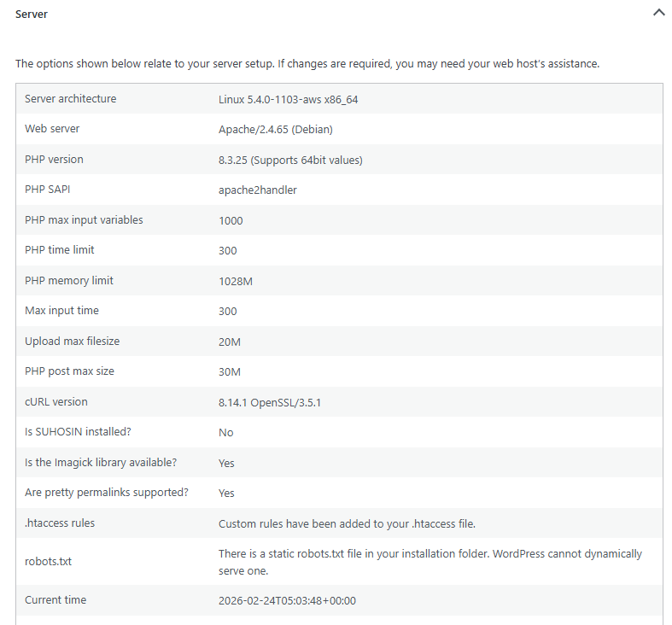Select the PHP version row label
Screen dimensions: 672x625
(x=54, y=160)
